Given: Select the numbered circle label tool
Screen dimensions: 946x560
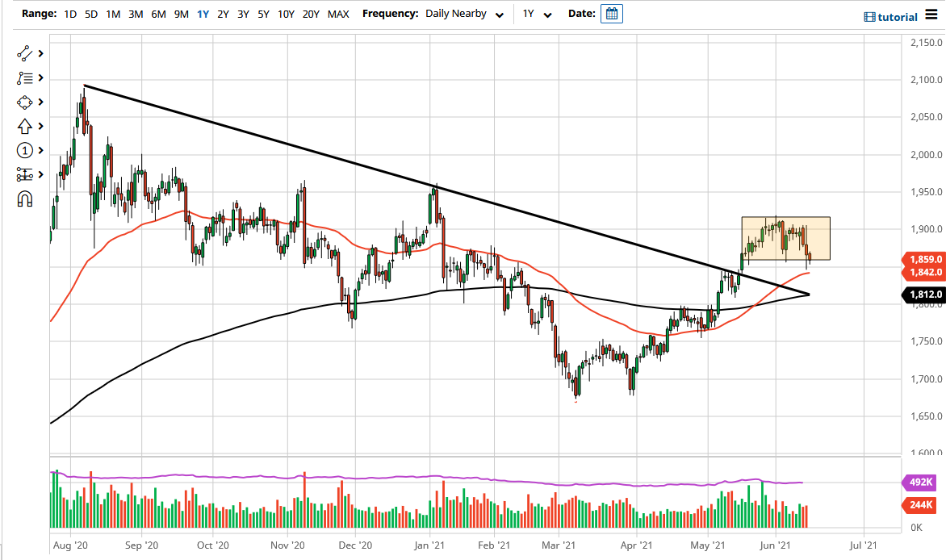Looking at the screenshot, I should (x=24, y=150).
